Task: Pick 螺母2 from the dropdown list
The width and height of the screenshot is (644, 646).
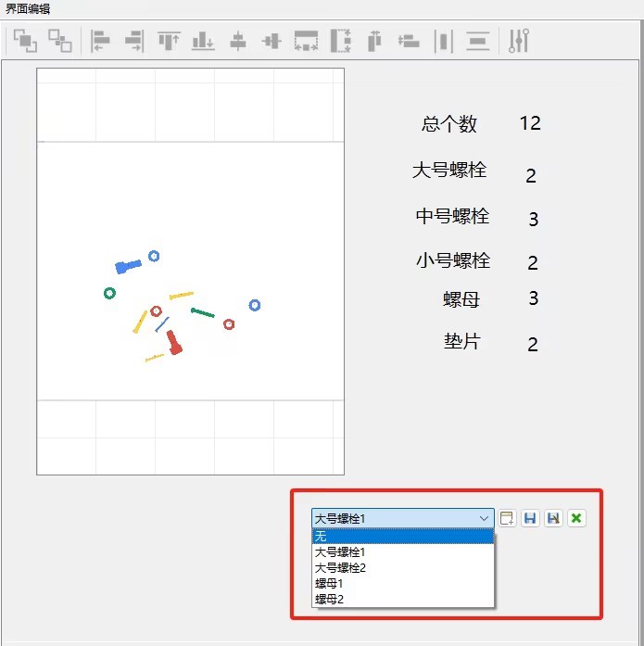Action: click(403, 599)
